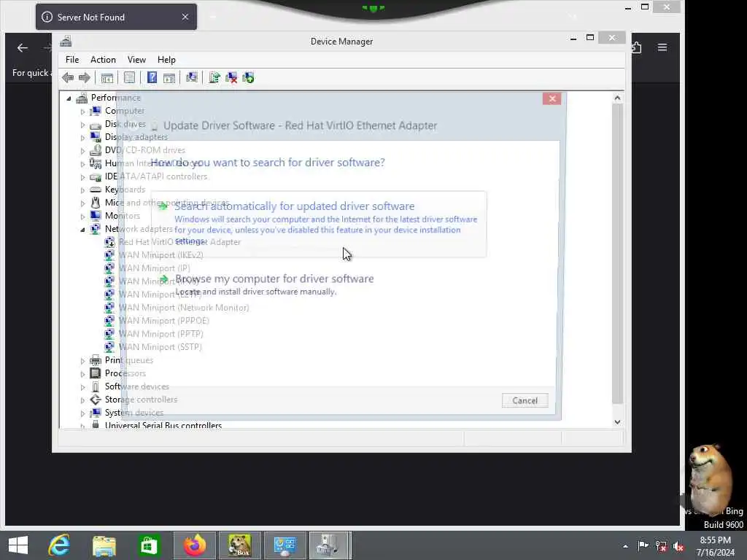Choose Search automatically for updated driver software

click(319, 225)
